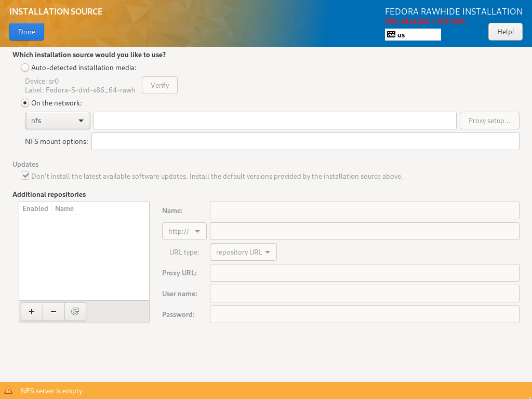Click the Verify media button
The width and height of the screenshot is (532, 399).
point(160,85)
